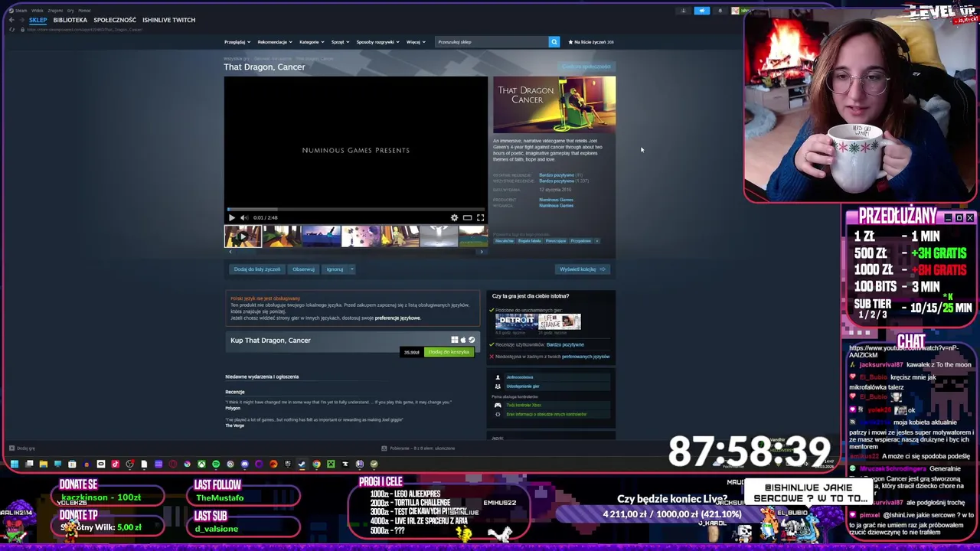This screenshot has width=980, height=551.
Task: Seek along the trailer progress bar
Action: tap(356, 208)
